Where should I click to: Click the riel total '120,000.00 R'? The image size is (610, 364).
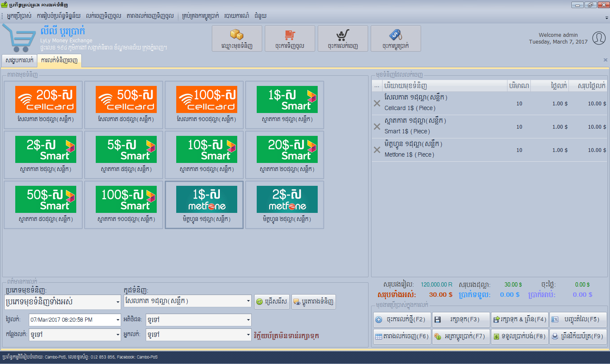(x=437, y=285)
